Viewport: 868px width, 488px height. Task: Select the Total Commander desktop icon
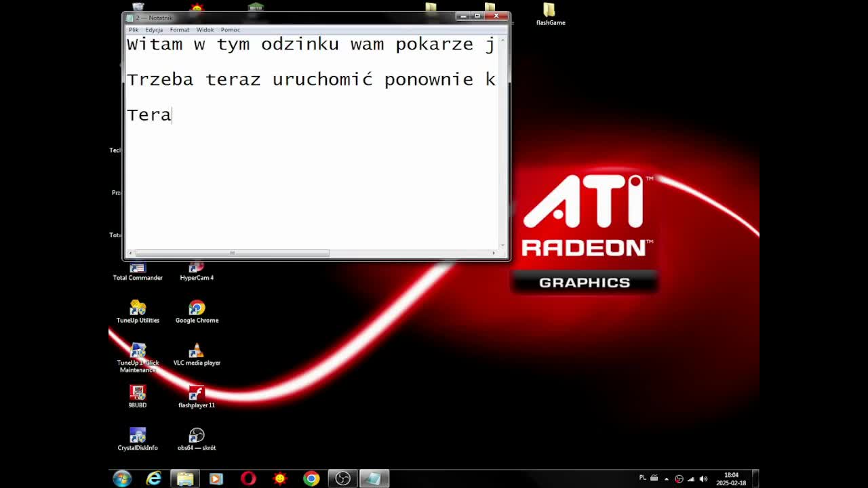[x=138, y=272]
